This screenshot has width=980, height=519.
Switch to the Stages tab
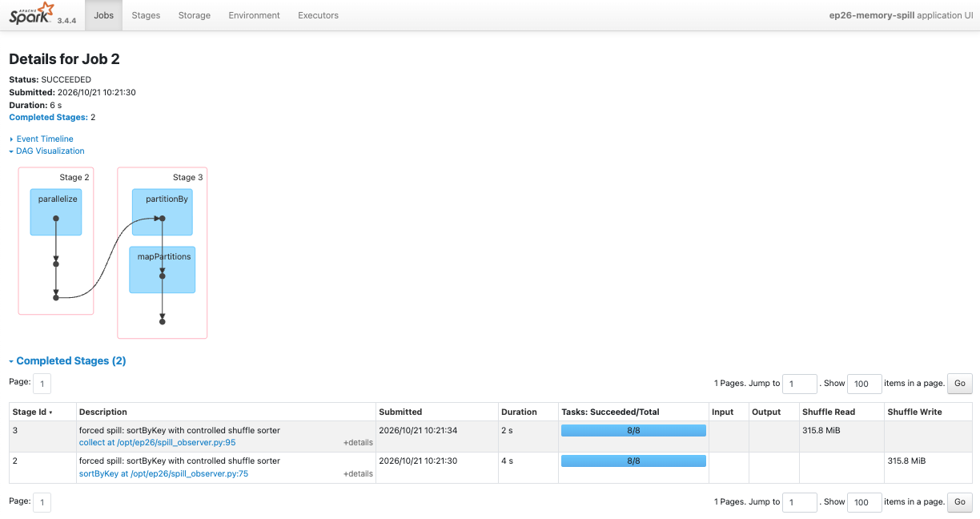point(146,15)
